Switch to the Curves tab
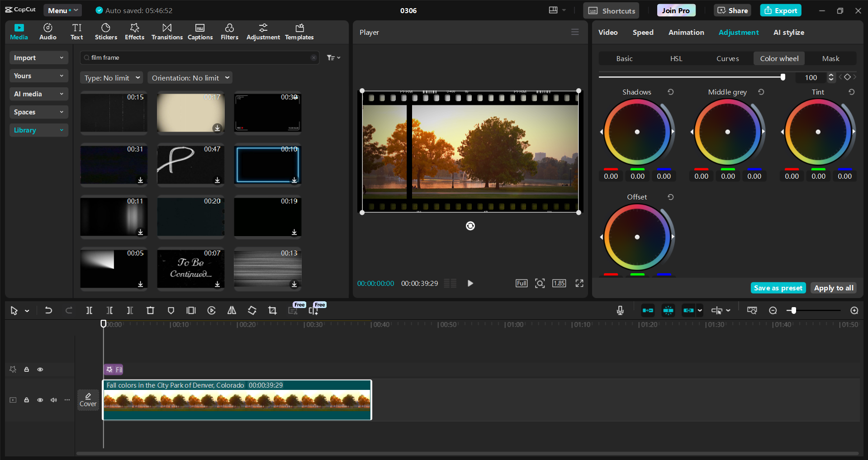Image resolution: width=868 pixels, height=460 pixels. click(727, 58)
